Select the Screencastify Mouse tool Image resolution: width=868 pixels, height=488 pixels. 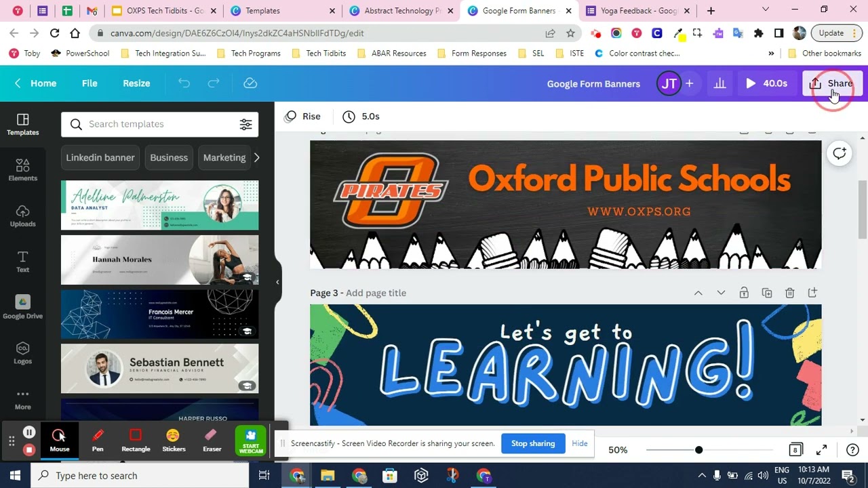(x=59, y=440)
